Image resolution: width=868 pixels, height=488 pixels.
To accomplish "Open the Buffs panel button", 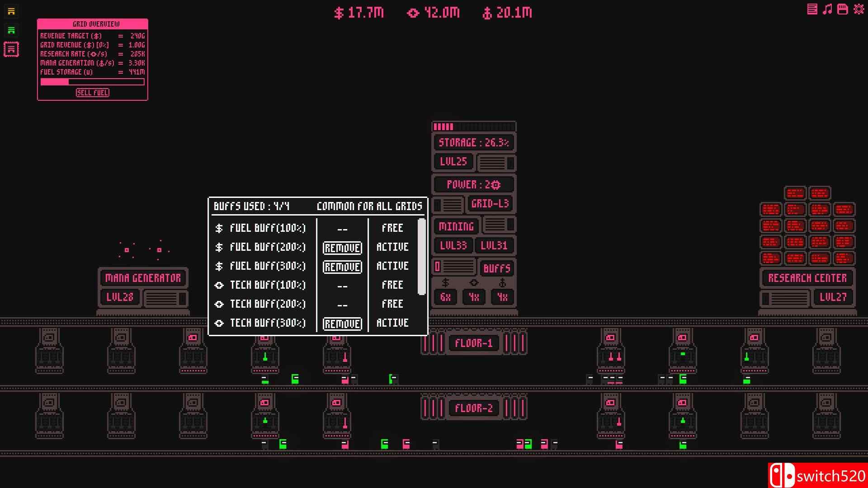I will click(496, 268).
